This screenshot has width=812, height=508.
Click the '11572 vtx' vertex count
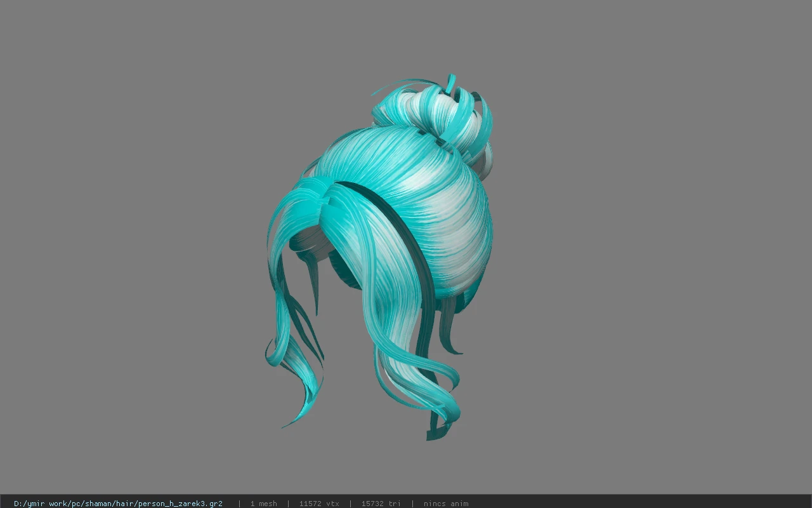coord(319,504)
